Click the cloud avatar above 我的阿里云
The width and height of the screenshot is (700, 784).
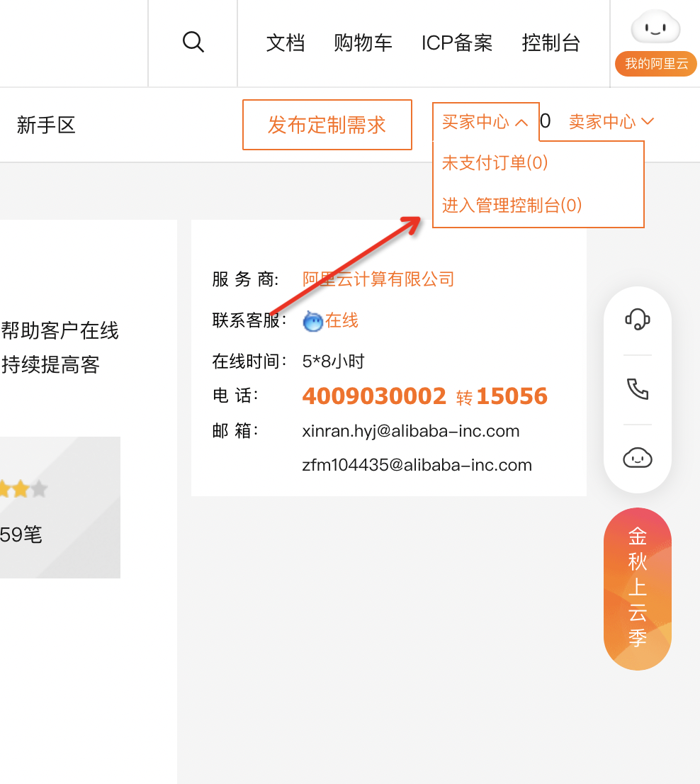pyautogui.click(x=655, y=27)
